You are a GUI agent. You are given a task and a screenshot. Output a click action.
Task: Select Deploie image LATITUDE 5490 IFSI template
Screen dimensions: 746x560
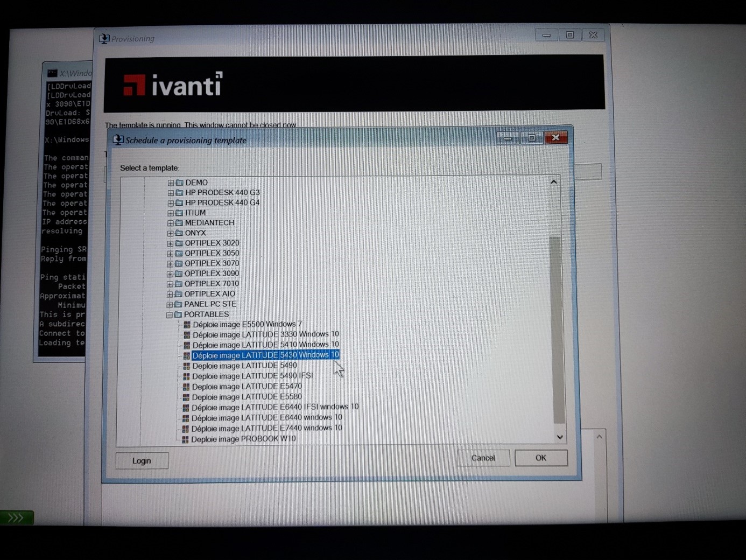252,376
